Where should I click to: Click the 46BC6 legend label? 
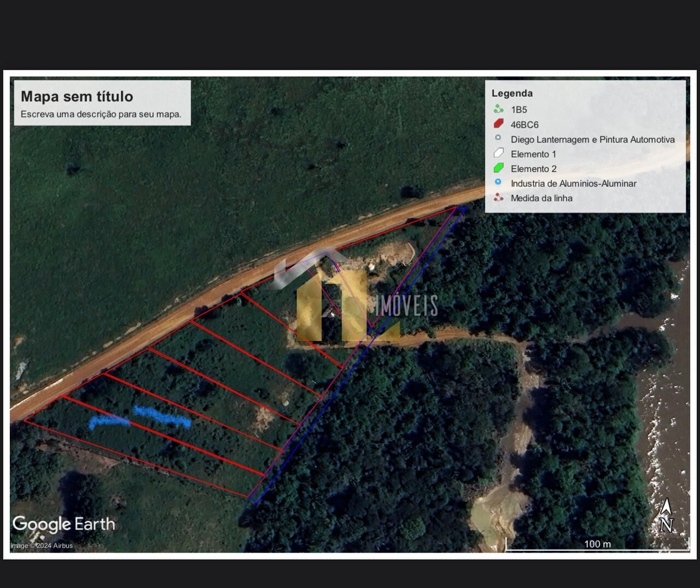(x=524, y=125)
